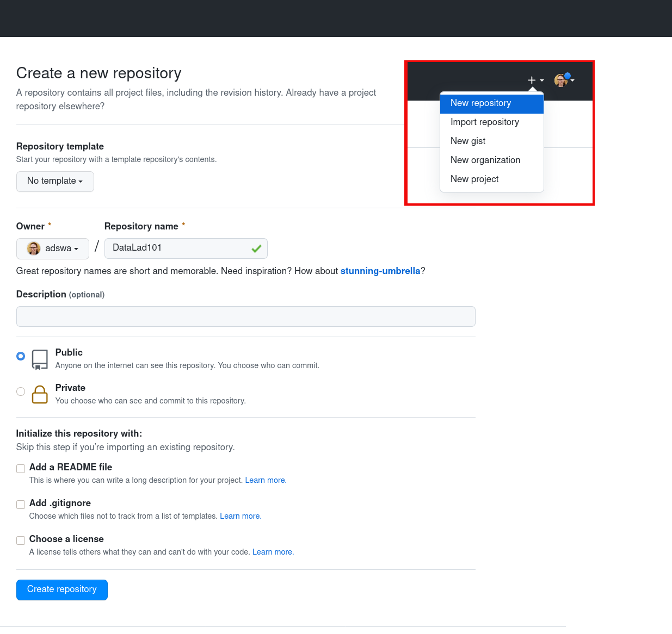Select the Private radio button

point(21,391)
